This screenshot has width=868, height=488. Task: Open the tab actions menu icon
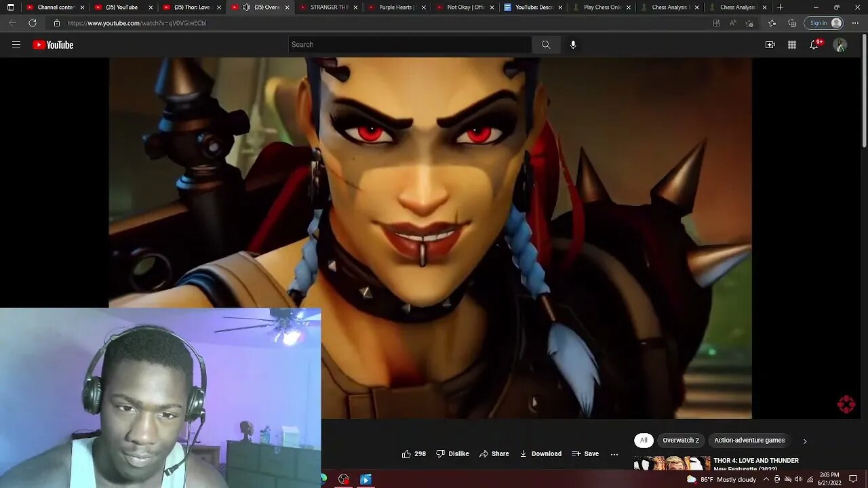tap(11, 7)
